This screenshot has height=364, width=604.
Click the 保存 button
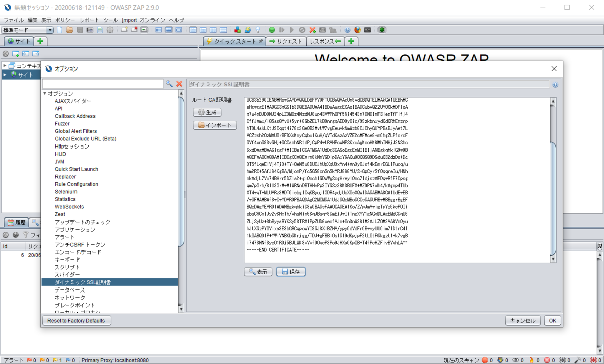290,272
